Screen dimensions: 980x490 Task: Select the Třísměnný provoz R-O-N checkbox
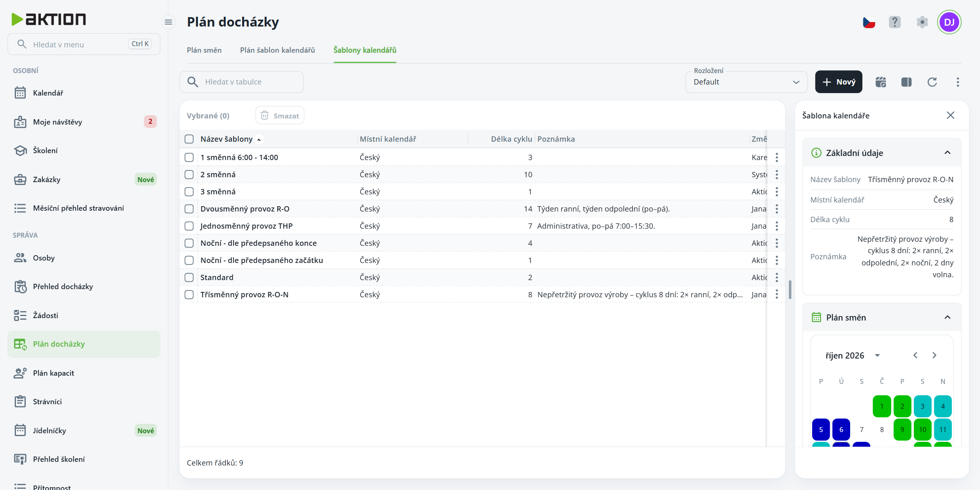[x=189, y=295]
